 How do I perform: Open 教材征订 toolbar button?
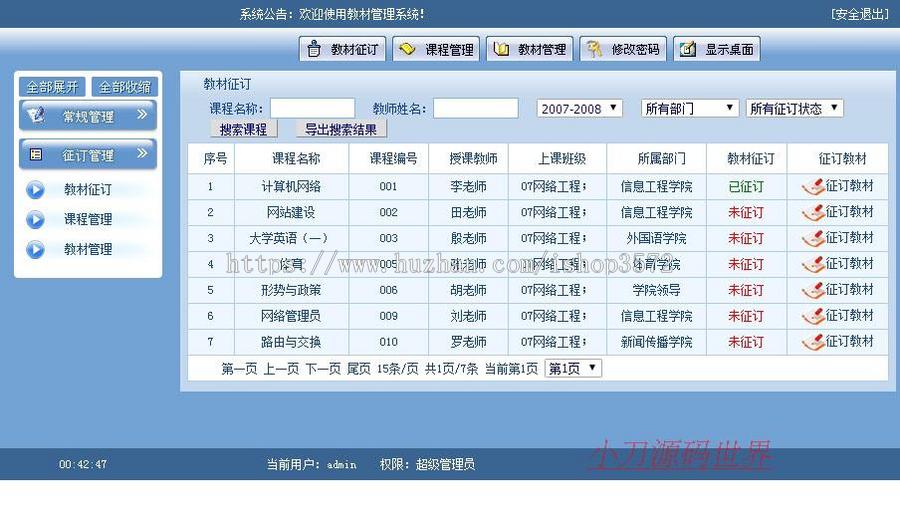coord(342,49)
